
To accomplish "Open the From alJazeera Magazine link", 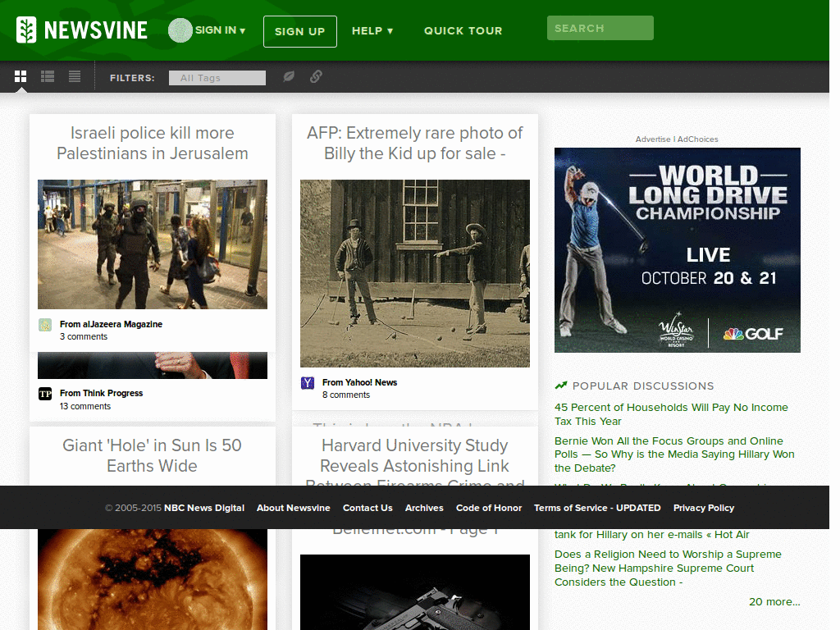I will pos(111,324).
